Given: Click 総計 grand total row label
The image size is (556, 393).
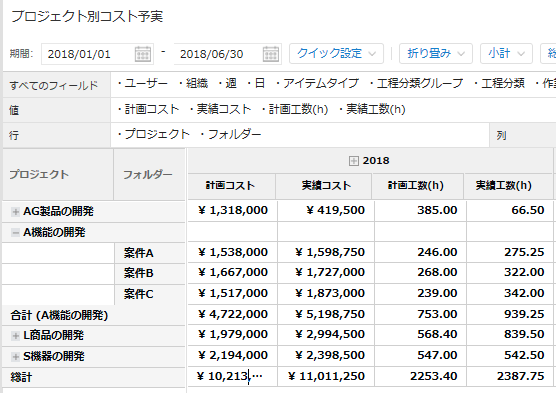Looking at the screenshot, I should [94, 377].
